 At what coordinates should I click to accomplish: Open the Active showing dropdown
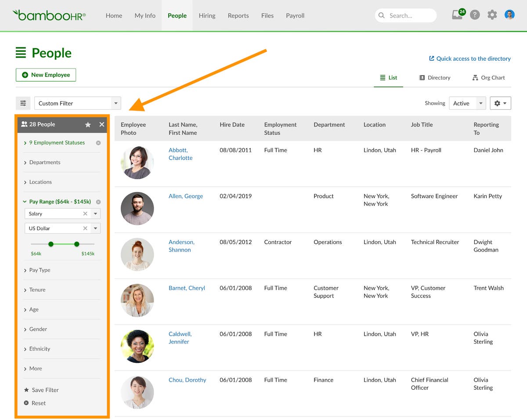[x=467, y=103]
